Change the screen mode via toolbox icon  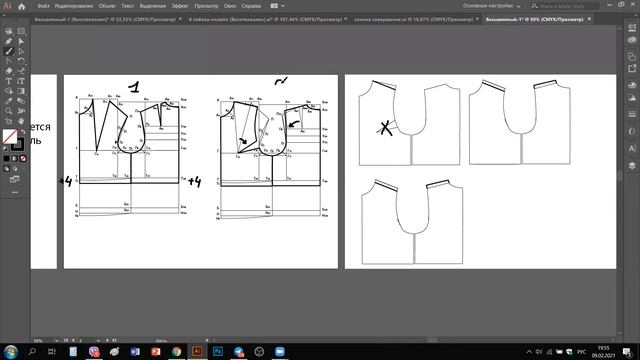point(15,179)
